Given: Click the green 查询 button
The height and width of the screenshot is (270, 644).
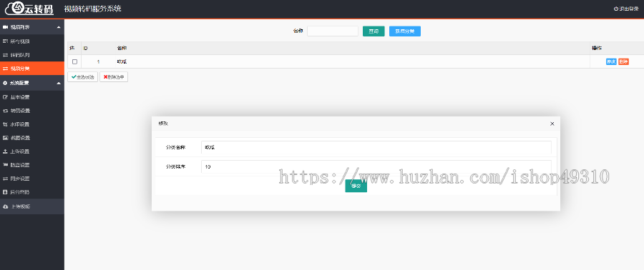Looking at the screenshot, I should pyautogui.click(x=374, y=31).
